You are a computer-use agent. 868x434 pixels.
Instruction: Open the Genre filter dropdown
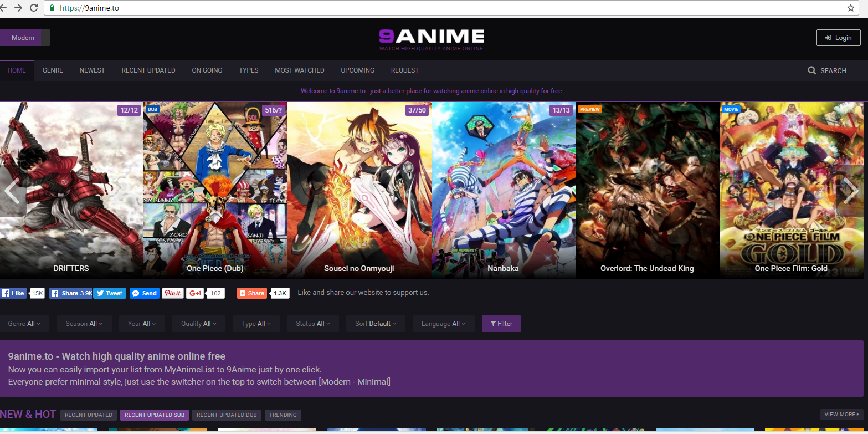tap(24, 324)
